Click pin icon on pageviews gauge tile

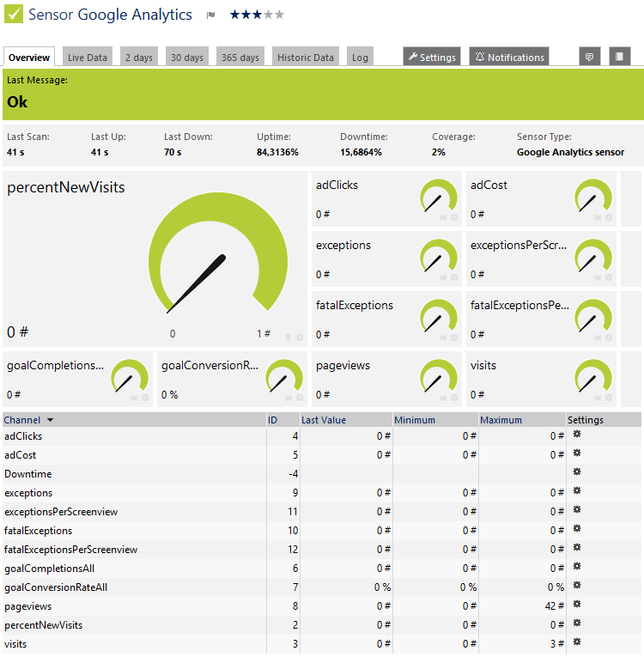(x=442, y=398)
